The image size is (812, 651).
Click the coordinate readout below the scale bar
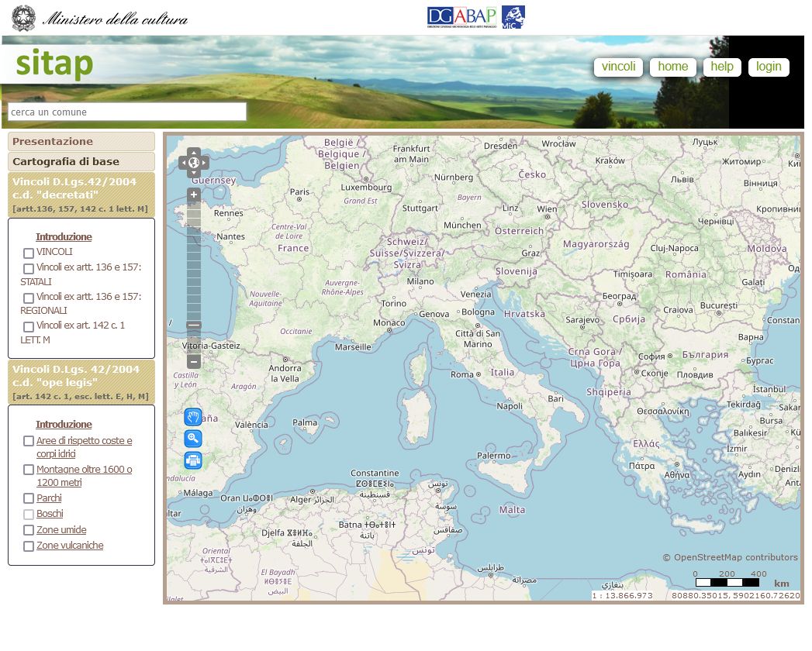[x=735, y=596]
